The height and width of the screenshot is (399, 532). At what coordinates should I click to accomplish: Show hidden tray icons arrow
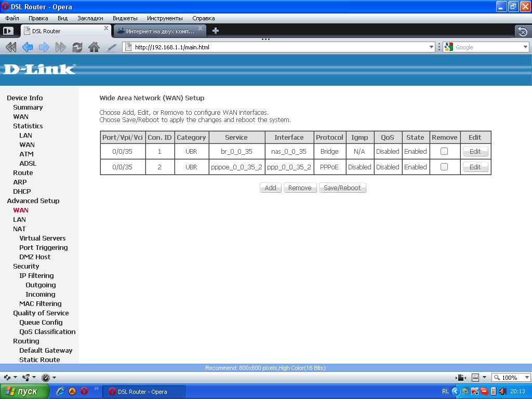click(x=455, y=392)
